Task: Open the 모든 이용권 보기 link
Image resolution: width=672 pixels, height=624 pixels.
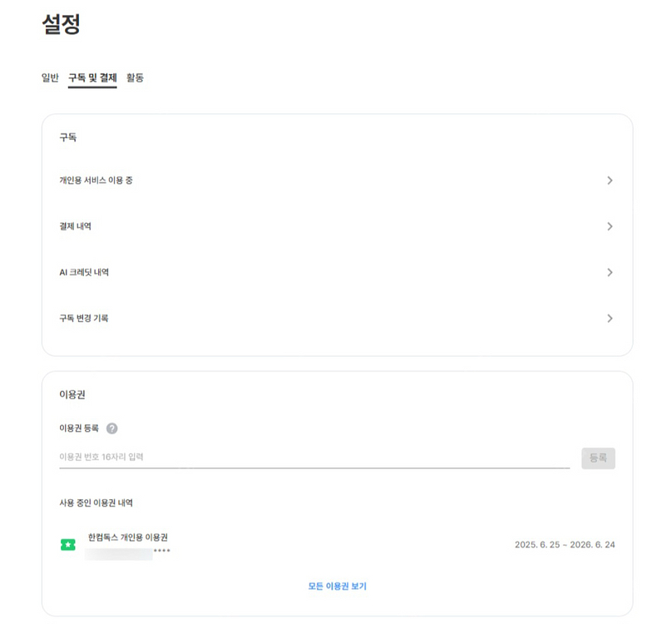Action: (x=337, y=587)
